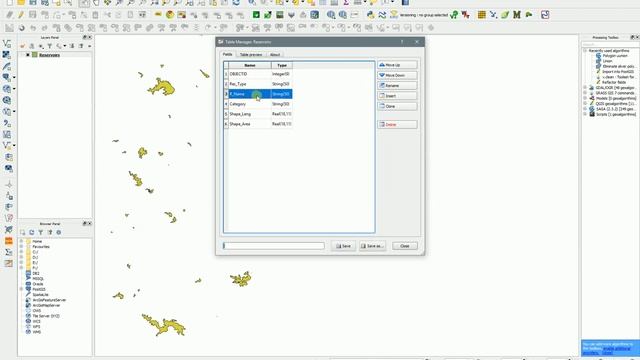Click the refresh map icon
The width and height of the screenshot is (640, 360).
[x=236, y=3]
